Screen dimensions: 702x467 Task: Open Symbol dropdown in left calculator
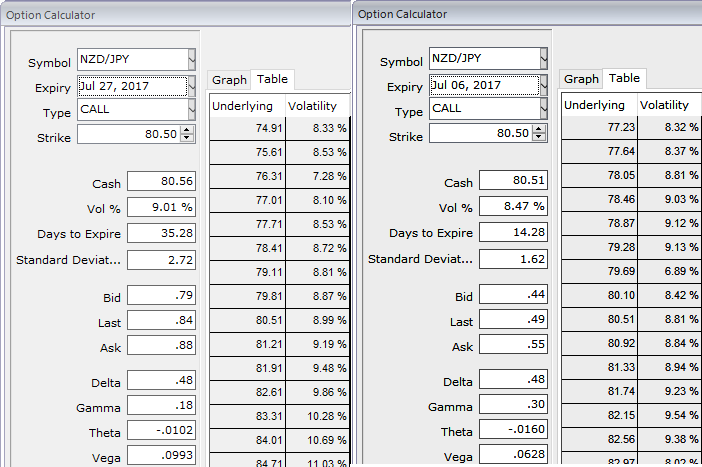click(x=192, y=60)
